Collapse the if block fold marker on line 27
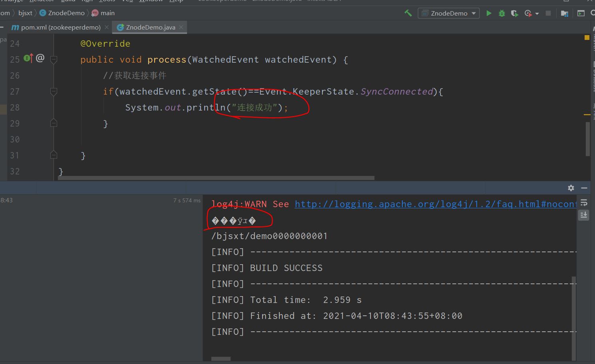This screenshot has width=595, height=364. click(x=54, y=91)
